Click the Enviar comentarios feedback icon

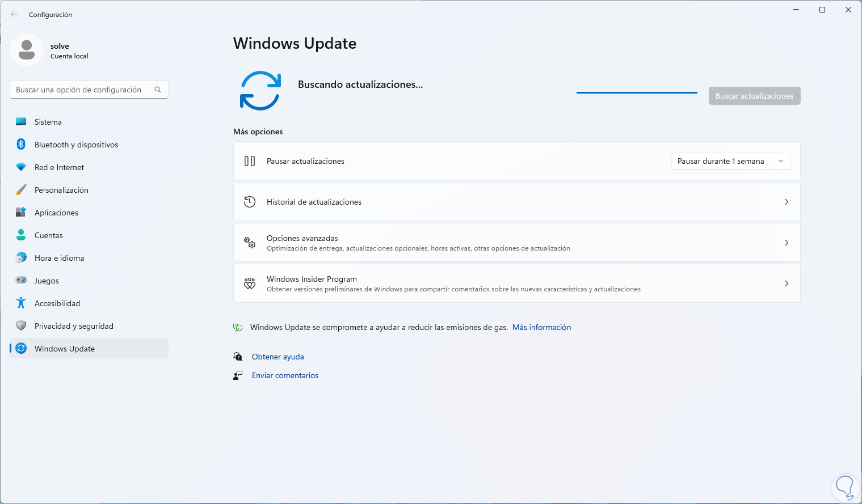(238, 375)
